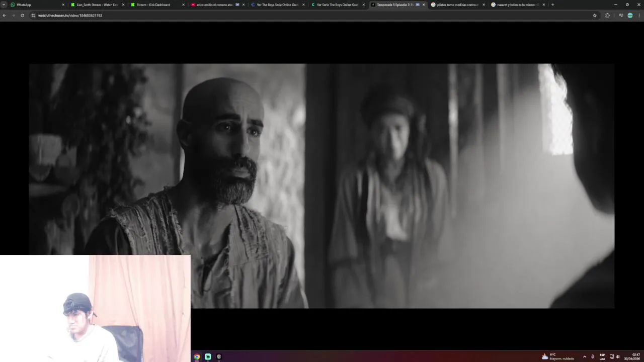Click the Temporada 5 tab media indicator

[418, 5]
